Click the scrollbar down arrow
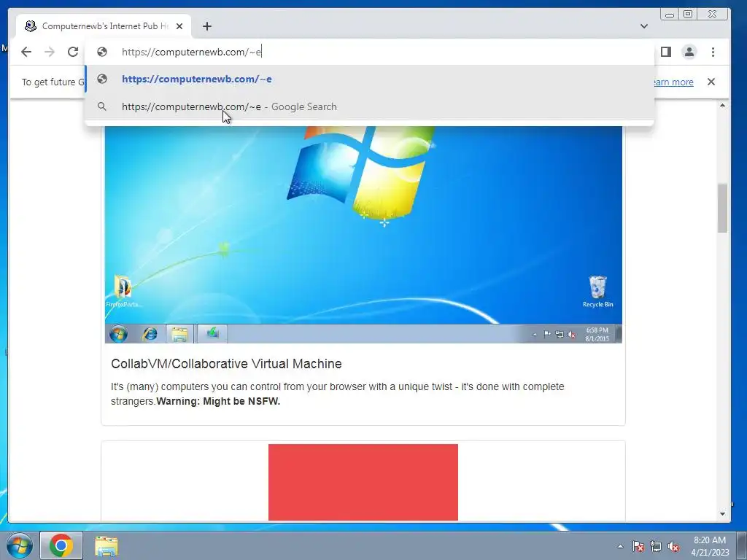 coord(723,514)
